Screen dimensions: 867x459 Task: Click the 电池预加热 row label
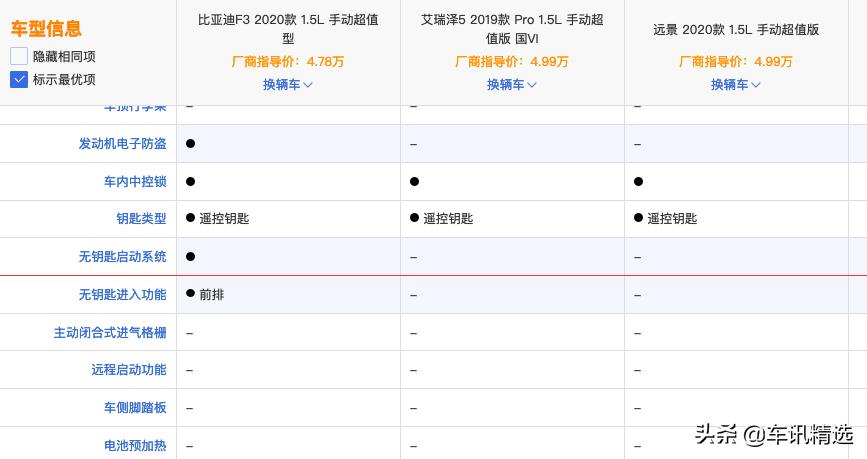click(134, 445)
